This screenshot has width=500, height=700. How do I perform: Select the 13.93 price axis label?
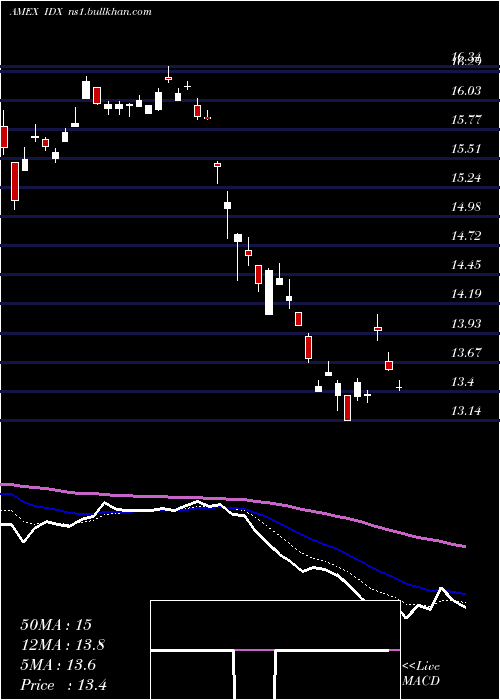(x=466, y=323)
